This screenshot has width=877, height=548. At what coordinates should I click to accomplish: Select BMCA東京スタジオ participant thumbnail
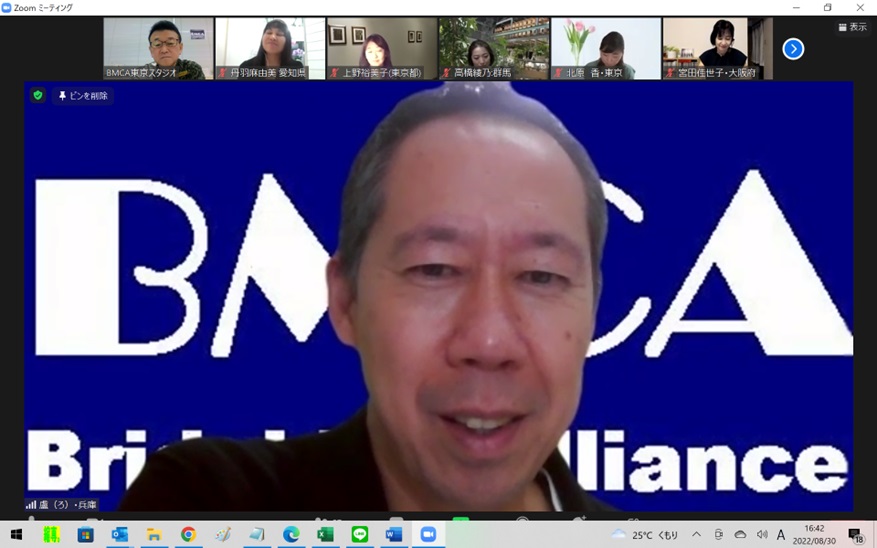coord(158,48)
